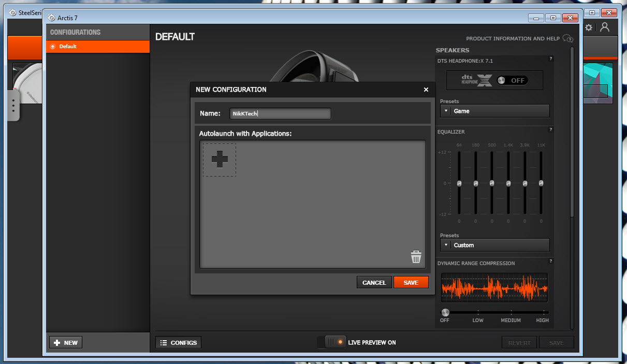Click Cancel in the New Configuration dialog
627x364 pixels.
374,283
